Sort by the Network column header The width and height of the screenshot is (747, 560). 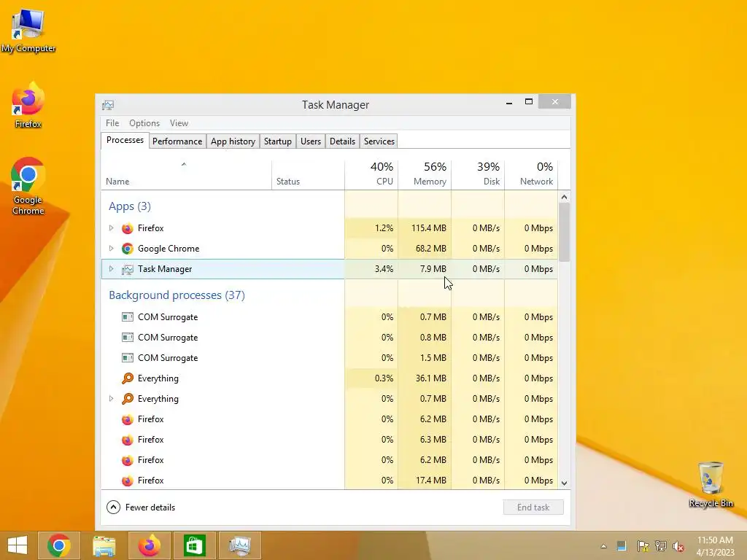[x=531, y=175]
